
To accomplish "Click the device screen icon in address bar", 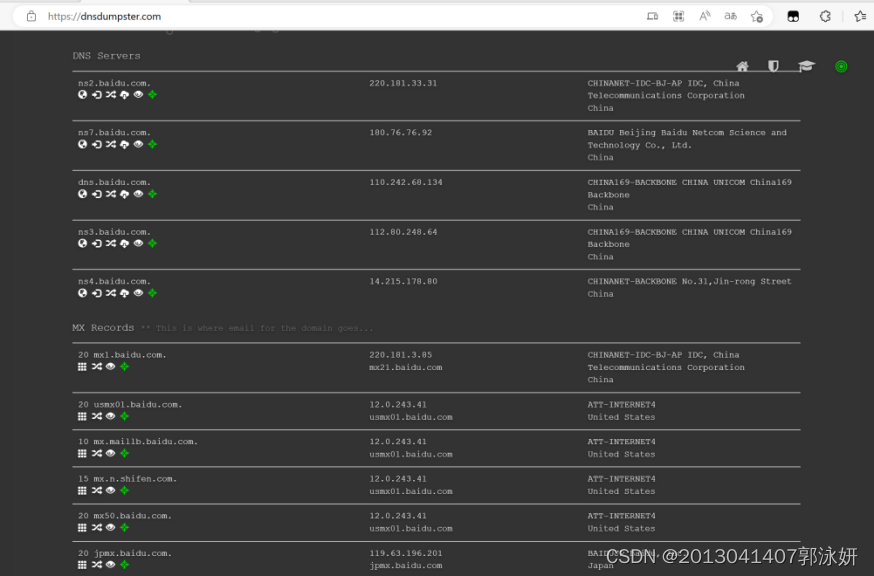I will (x=652, y=16).
